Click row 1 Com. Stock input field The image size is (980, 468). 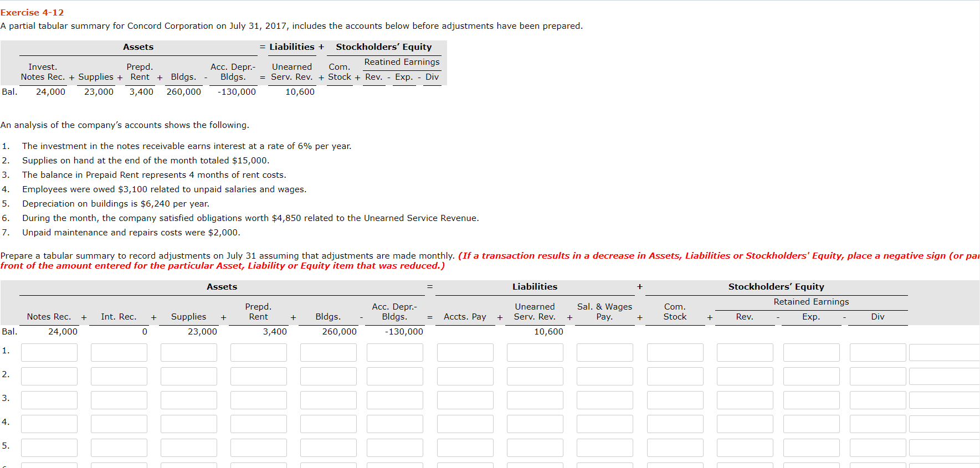675,352
